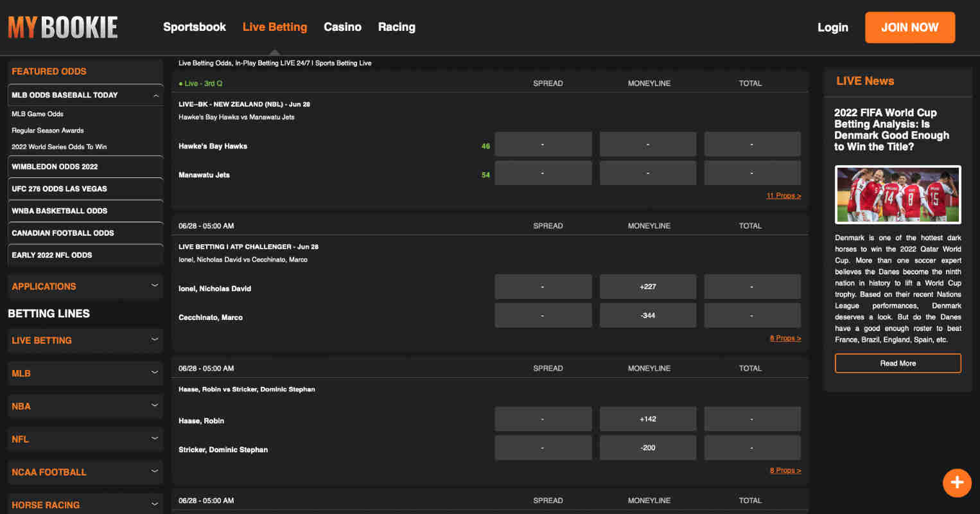Click the Hawke's Bay Hawks team name

(x=213, y=146)
